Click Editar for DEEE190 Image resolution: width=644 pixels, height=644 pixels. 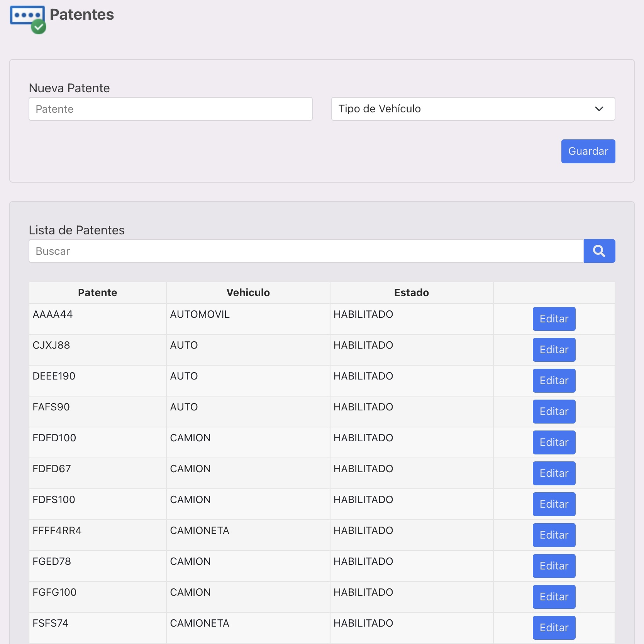(x=554, y=381)
